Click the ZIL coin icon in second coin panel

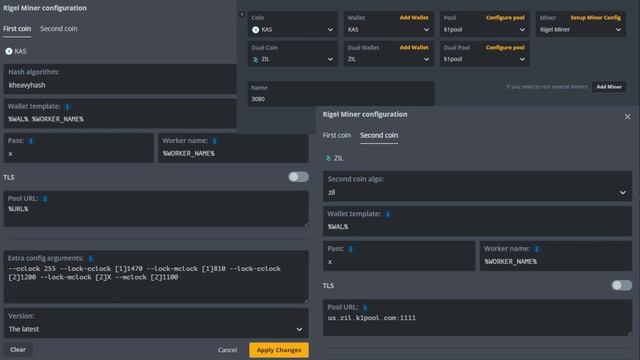click(x=328, y=158)
